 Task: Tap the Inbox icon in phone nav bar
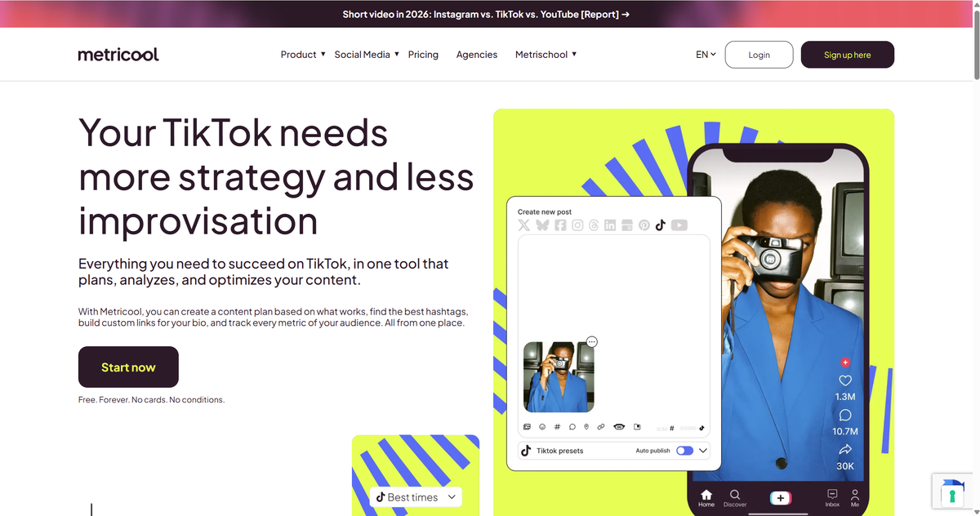coord(832,494)
